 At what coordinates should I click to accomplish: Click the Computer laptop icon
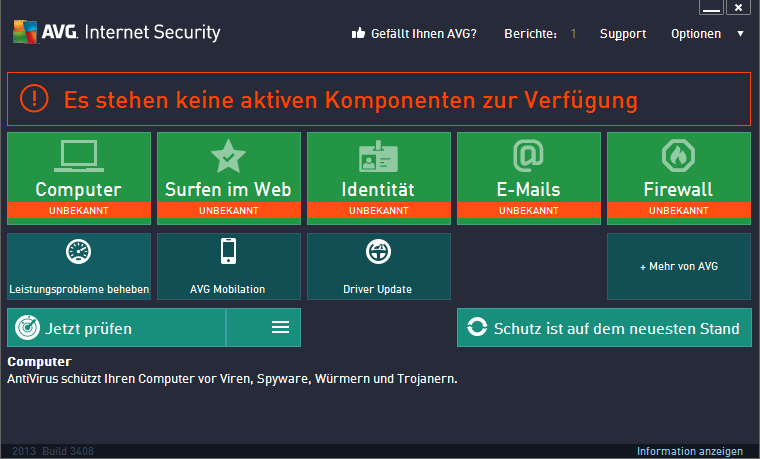pyautogui.click(x=78, y=155)
